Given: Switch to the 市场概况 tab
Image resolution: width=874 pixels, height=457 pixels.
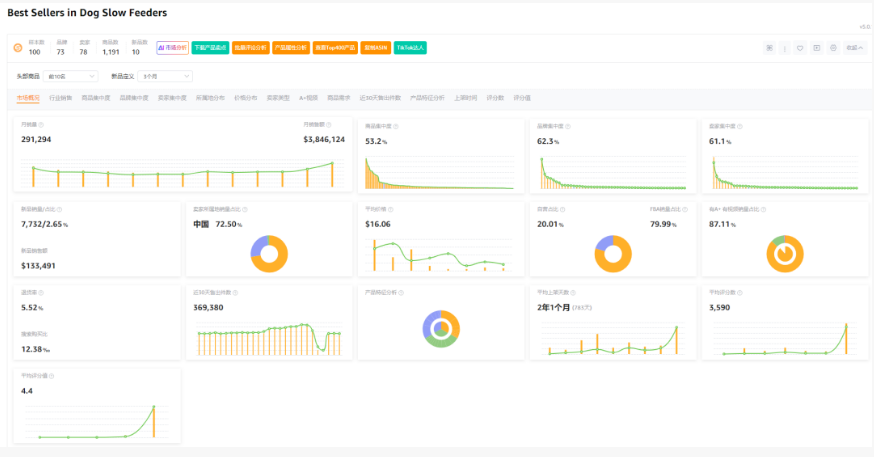Looking at the screenshot, I should click(28, 98).
